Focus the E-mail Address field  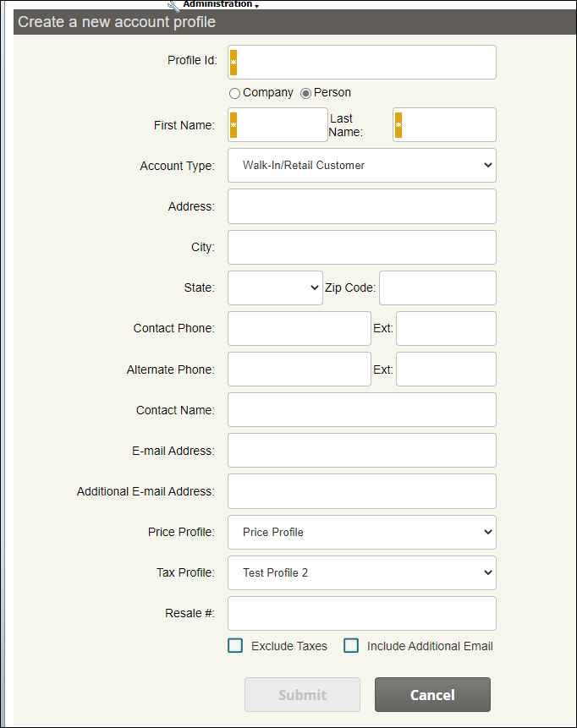[362, 451]
